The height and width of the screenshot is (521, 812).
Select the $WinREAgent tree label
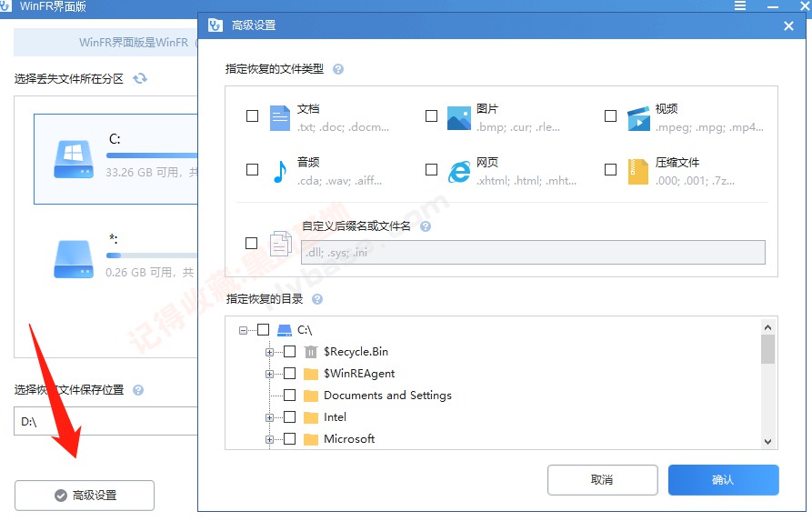[359, 374]
